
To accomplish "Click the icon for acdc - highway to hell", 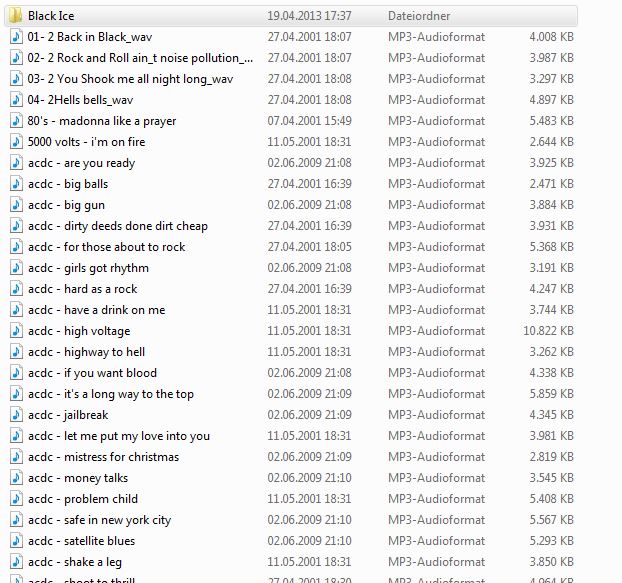I will [16, 352].
